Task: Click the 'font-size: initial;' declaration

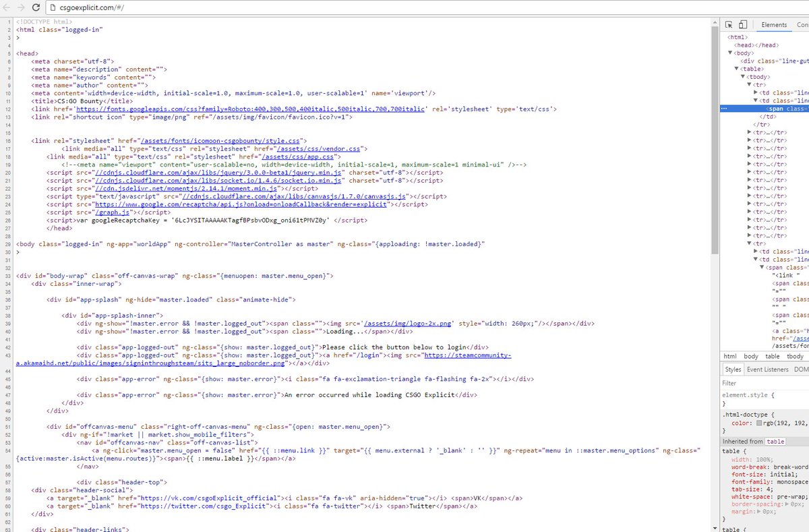Action: point(765,475)
